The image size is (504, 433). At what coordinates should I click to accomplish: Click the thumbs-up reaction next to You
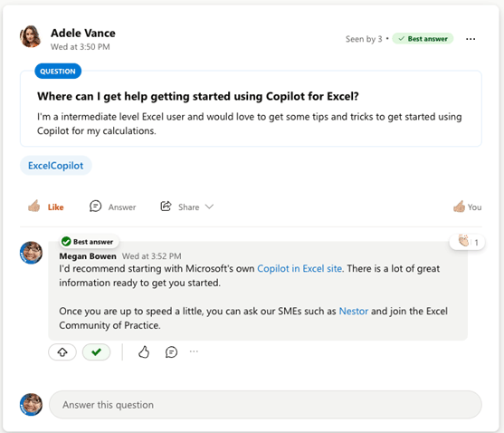pyautogui.click(x=459, y=207)
